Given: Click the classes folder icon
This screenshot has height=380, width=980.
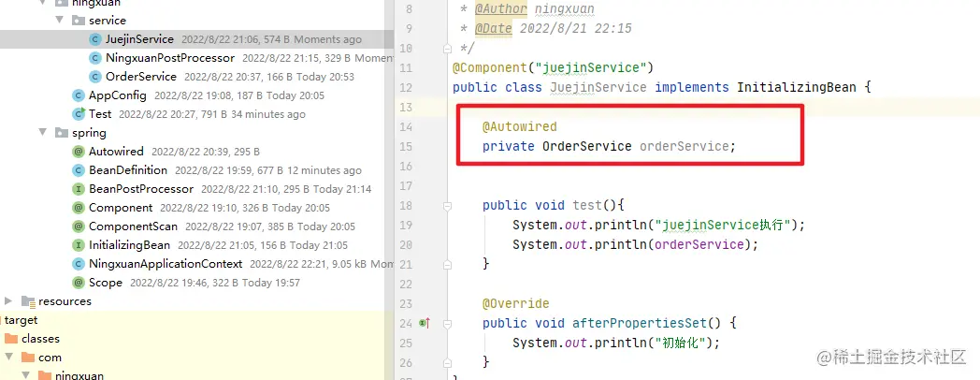Looking at the screenshot, I should [x=11, y=339].
